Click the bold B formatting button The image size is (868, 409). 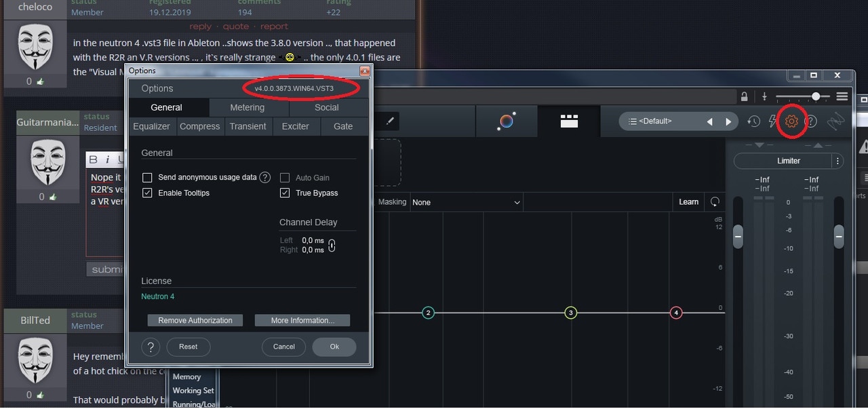94,159
